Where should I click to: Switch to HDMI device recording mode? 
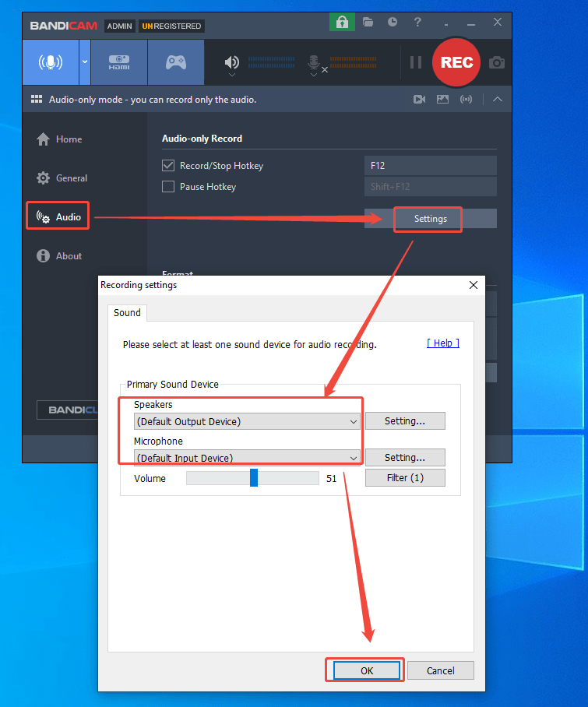click(119, 62)
